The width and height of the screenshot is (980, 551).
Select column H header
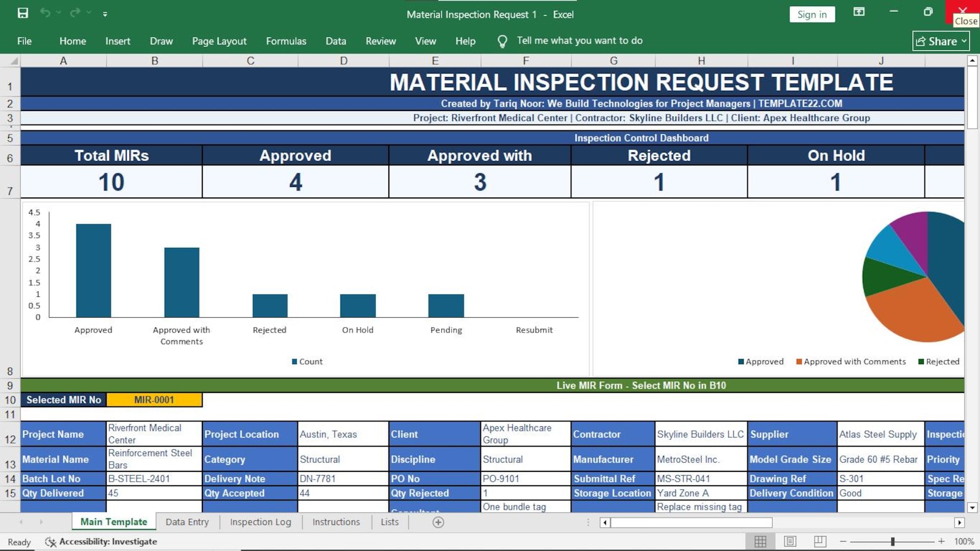point(701,60)
